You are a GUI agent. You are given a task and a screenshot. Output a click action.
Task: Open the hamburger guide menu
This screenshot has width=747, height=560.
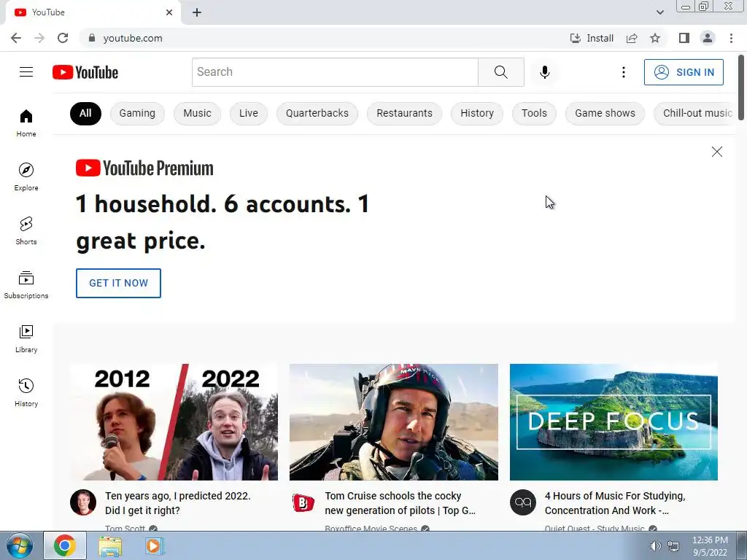pyautogui.click(x=26, y=72)
